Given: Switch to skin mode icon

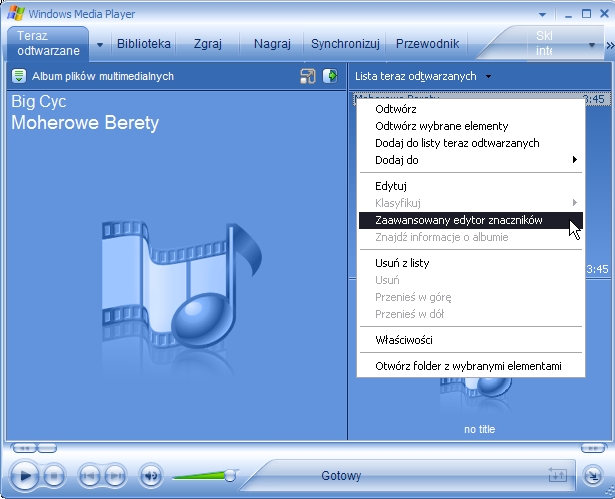Looking at the screenshot, I should (593, 476).
